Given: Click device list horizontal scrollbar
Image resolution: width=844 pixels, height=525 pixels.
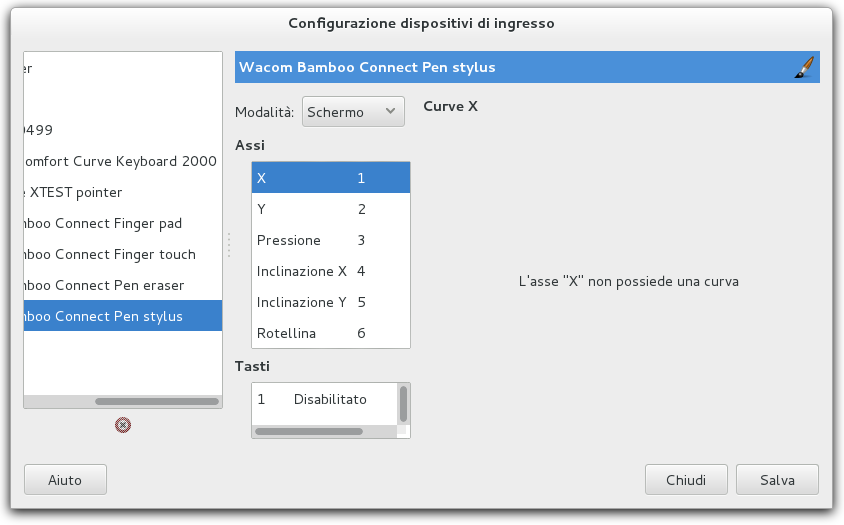Looking at the screenshot, I should 157,401.
